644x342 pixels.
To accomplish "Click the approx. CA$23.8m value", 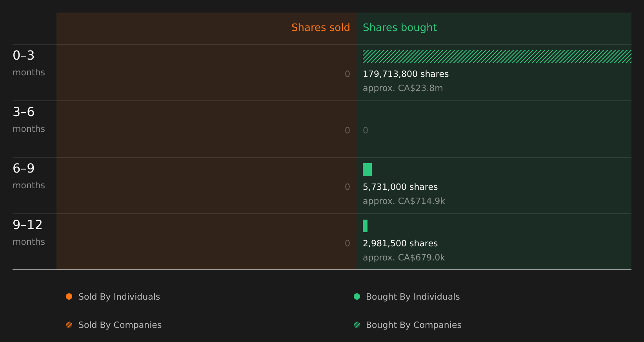I will [403, 88].
